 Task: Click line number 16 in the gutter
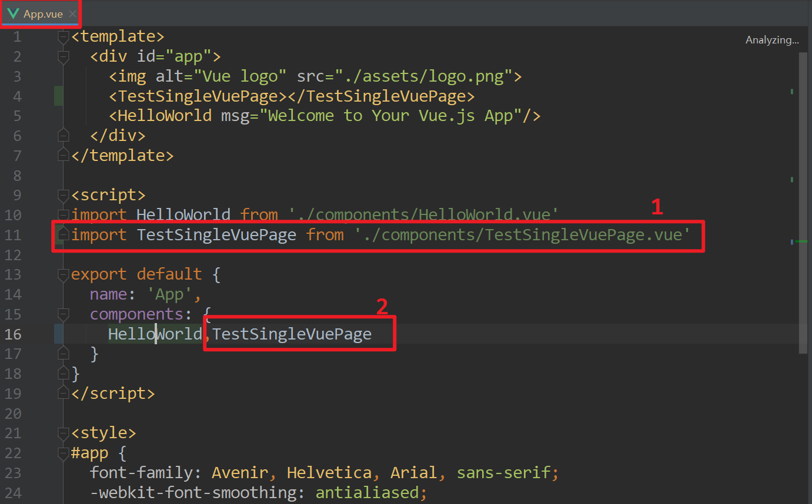(x=13, y=334)
